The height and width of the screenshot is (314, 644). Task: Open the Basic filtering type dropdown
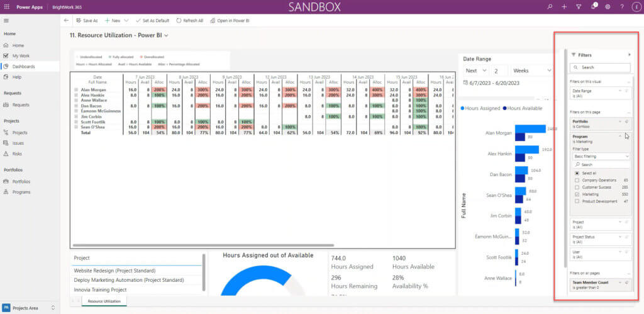click(601, 157)
